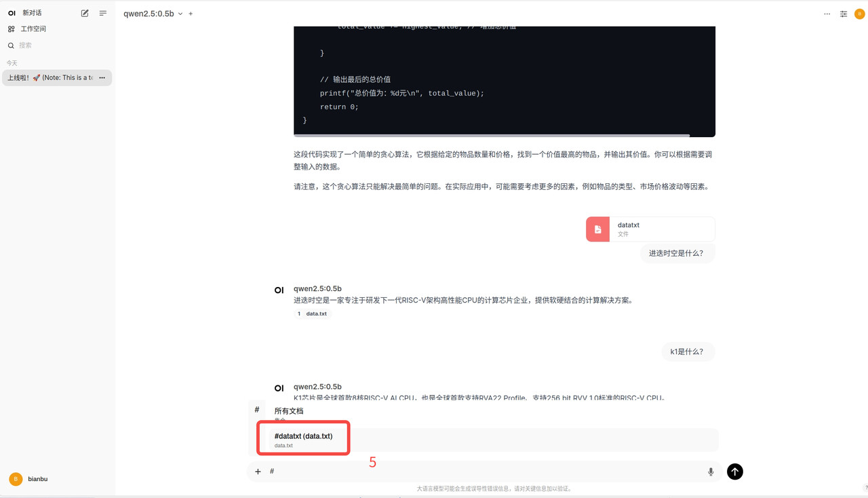The image size is (868, 498).
Task: Open the datatxt file attachment
Action: click(x=650, y=229)
